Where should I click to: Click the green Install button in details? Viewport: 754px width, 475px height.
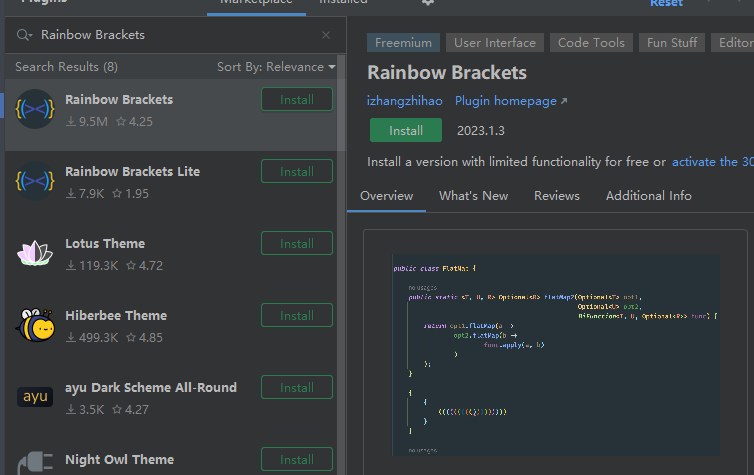[x=406, y=130]
